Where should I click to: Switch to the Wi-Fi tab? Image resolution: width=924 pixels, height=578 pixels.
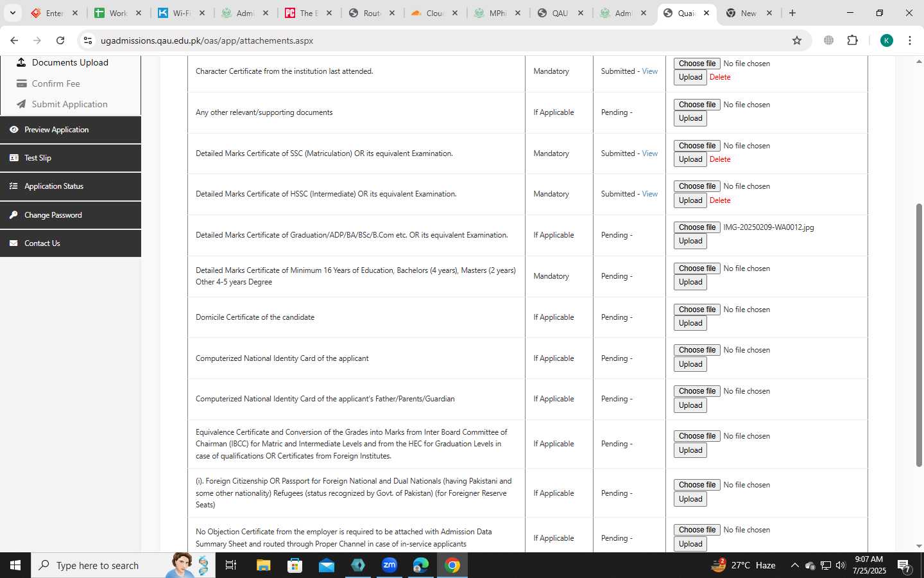pos(182,13)
